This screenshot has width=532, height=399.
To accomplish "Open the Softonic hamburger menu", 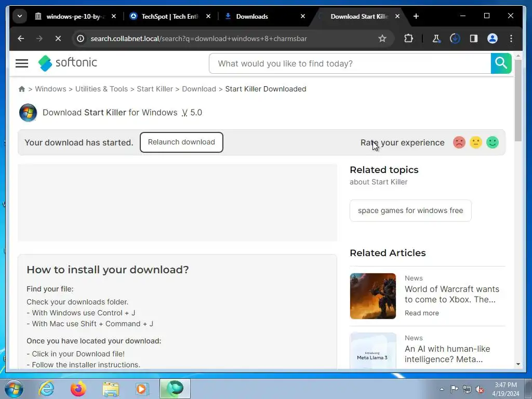I will [22, 63].
